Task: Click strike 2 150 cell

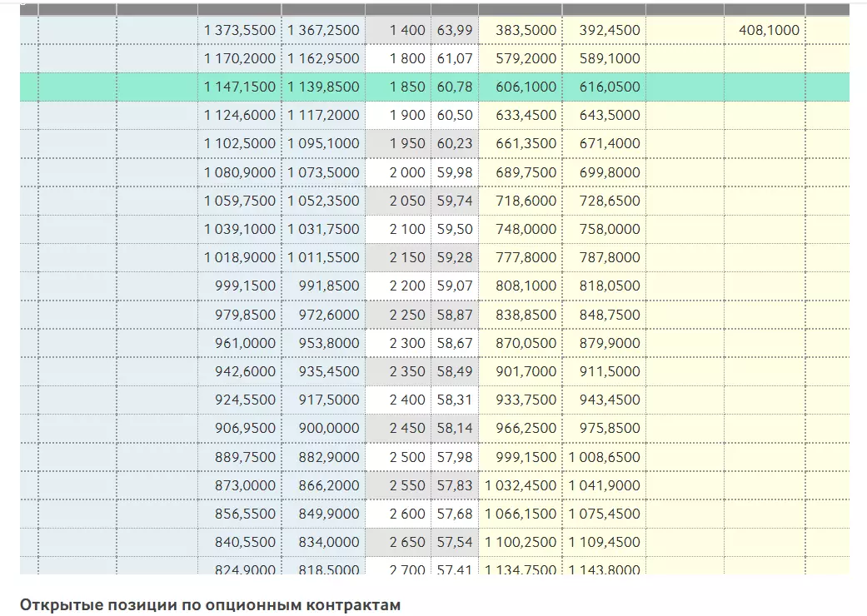Action: click(398, 257)
